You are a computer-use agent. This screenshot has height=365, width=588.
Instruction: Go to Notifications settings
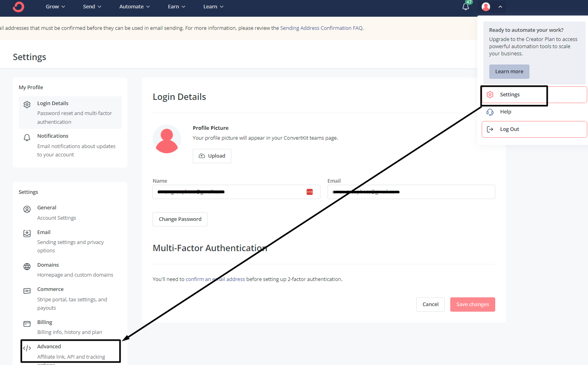[70, 145]
